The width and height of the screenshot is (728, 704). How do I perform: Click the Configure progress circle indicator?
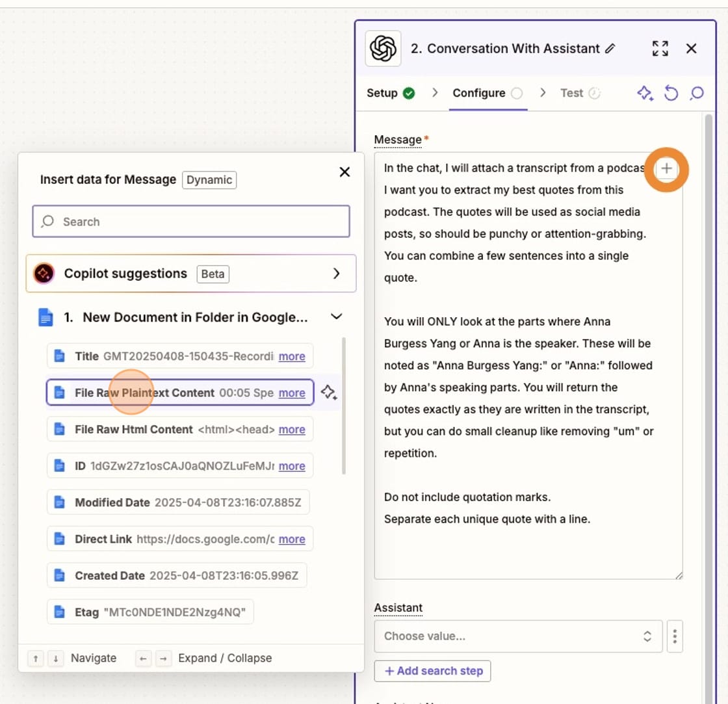[x=517, y=93]
